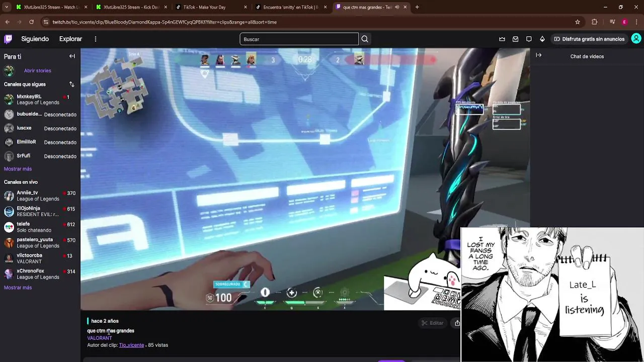Open the three-dot more menu beside Explorar

click(96, 39)
